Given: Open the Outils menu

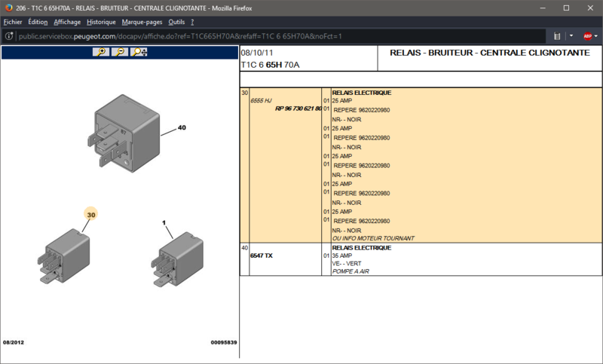Looking at the screenshot, I should pyautogui.click(x=176, y=22).
